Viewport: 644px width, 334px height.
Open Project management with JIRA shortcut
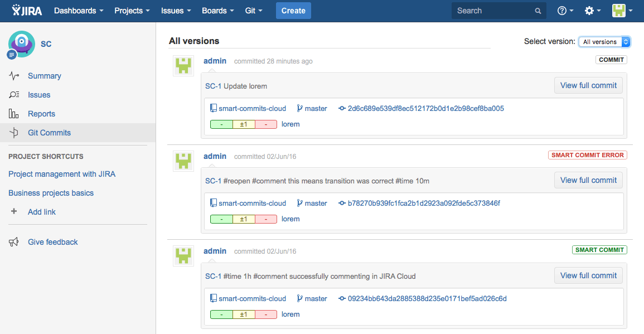(62, 174)
